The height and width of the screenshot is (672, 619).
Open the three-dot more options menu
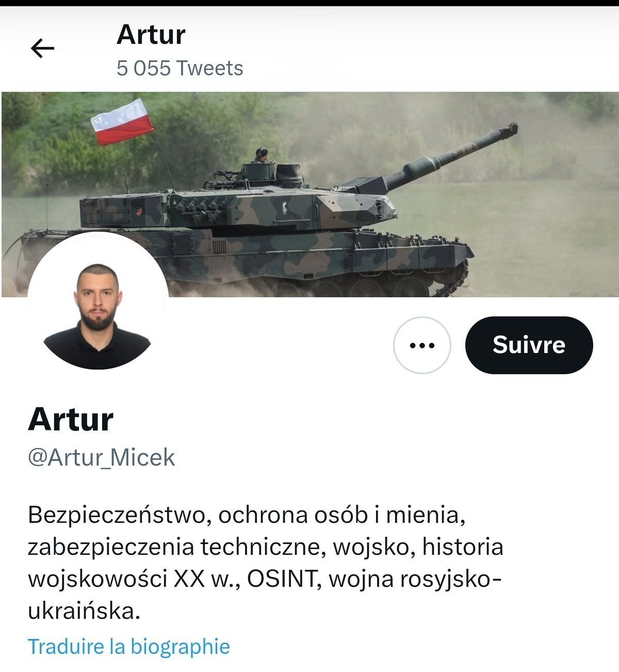[422, 345]
